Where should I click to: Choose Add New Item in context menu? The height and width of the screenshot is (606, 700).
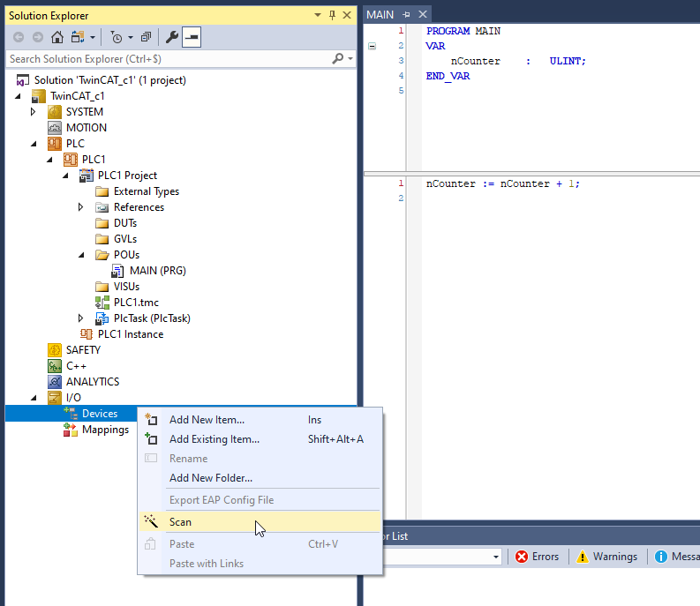[x=207, y=420]
